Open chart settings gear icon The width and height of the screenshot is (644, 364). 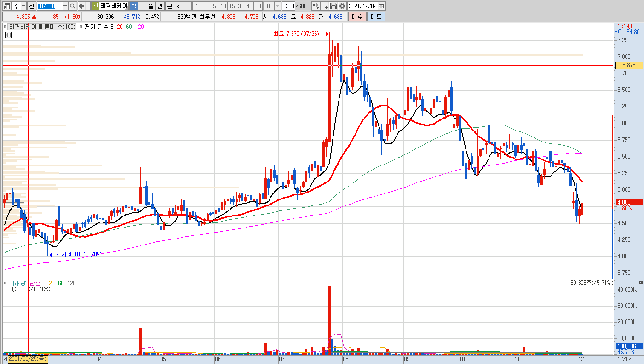coord(342,6)
